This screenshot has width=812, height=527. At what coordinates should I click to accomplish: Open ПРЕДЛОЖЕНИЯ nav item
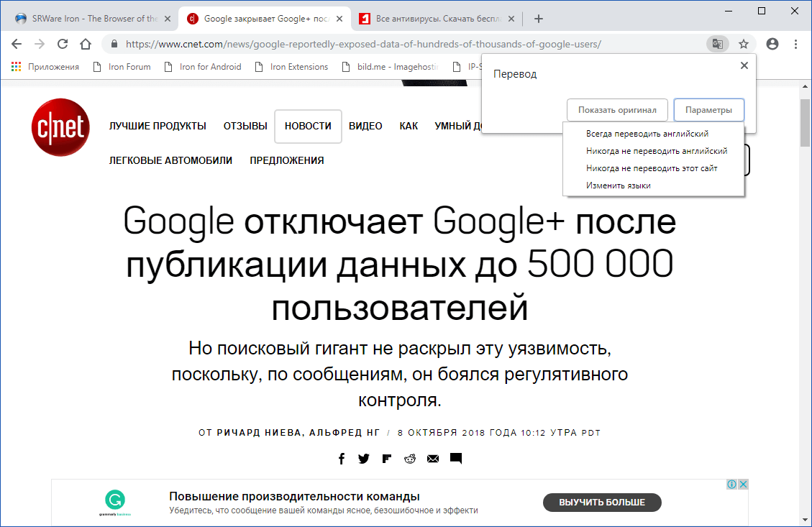coord(287,160)
